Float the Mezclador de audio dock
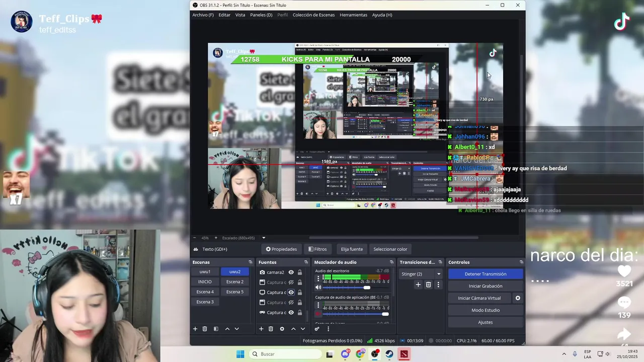This screenshot has height=362, width=644. coord(391,262)
